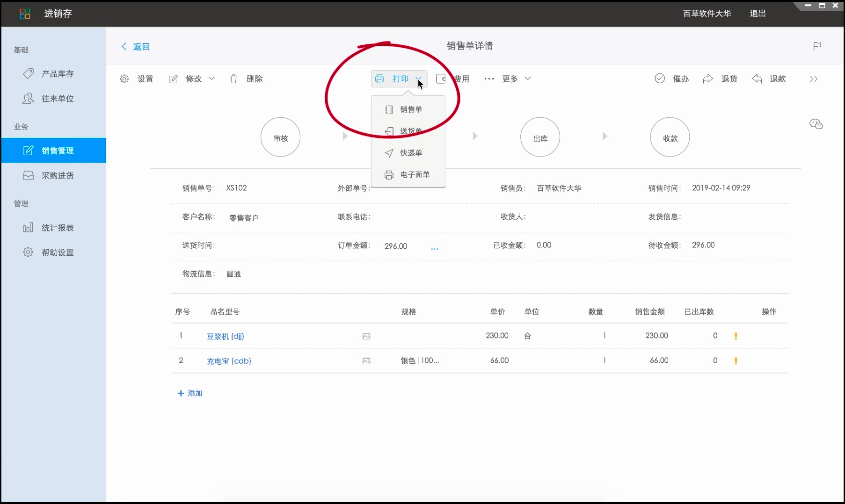Viewport: 845px width, 504px height.
Task: Click the sales amount 66.00 cell
Action: pyautogui.click(x=659, y=360)
